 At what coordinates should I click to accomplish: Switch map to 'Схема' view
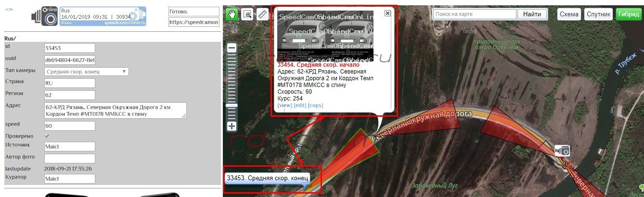569,14
